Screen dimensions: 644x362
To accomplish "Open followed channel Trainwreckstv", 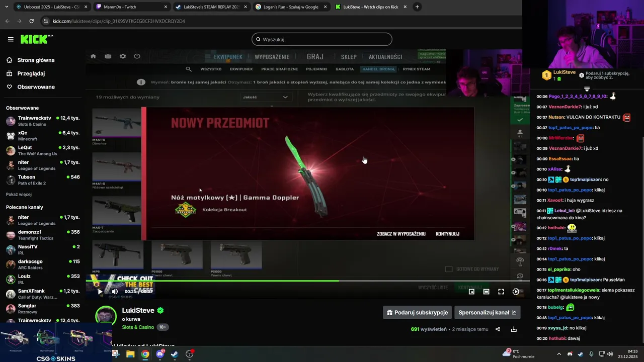I will coord(42,121).
